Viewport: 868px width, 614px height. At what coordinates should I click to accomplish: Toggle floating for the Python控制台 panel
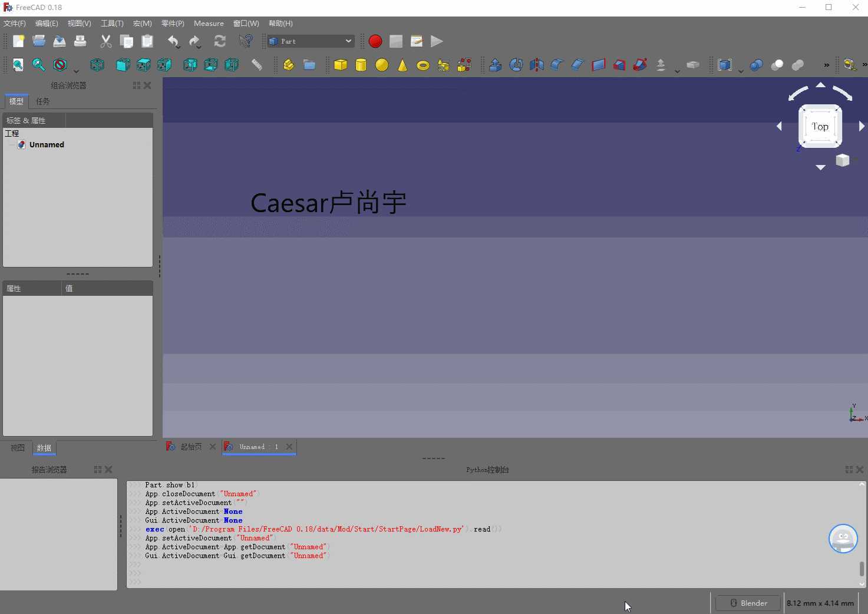click(x=849, y=470)
